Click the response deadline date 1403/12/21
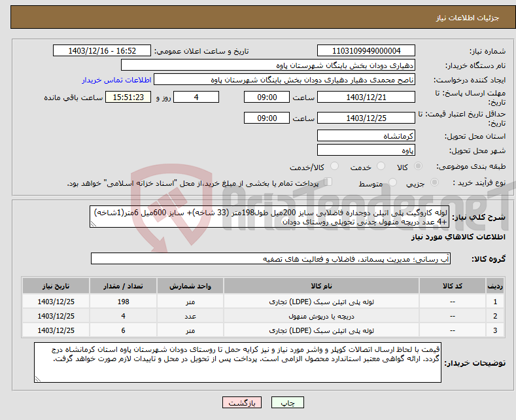The image size is (516, 420). click(x=366, y=97)
